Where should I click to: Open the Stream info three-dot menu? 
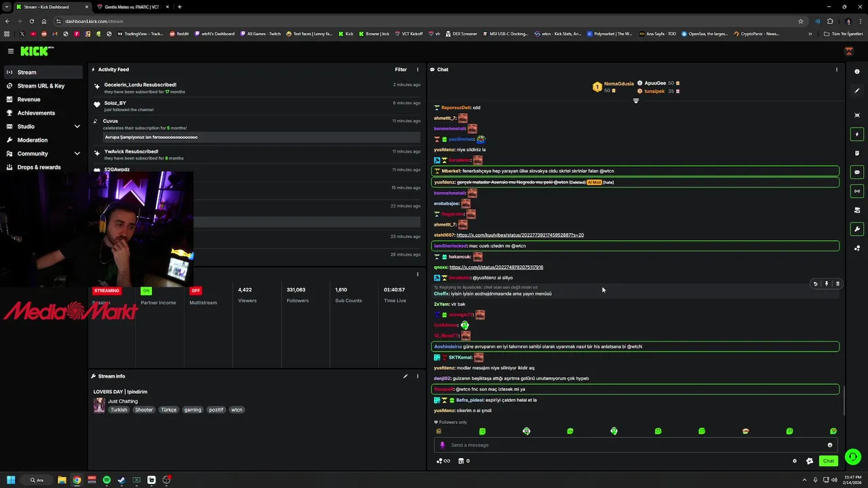point(418,376)
